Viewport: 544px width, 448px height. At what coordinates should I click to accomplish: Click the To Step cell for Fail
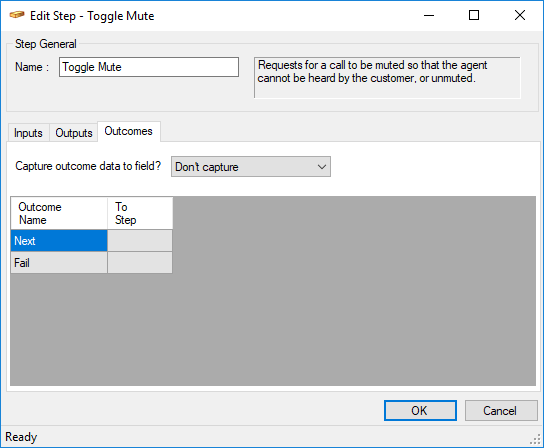140,262
